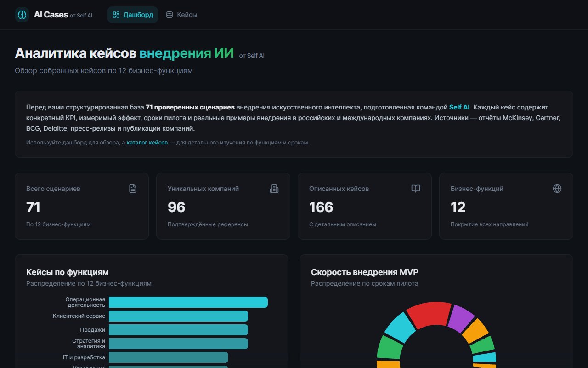Select the Всего сценариев value 71
Screen dimensions: 588x368
click(34, 207)
